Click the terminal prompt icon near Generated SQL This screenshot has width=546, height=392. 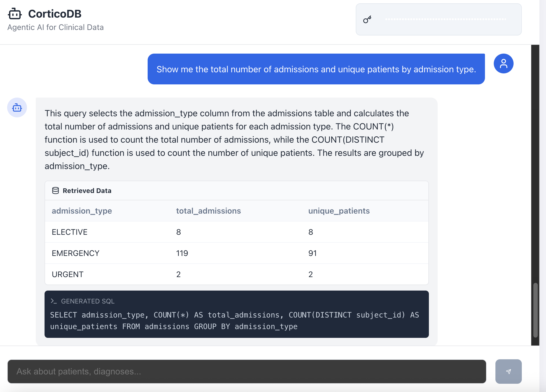[54, 301]
